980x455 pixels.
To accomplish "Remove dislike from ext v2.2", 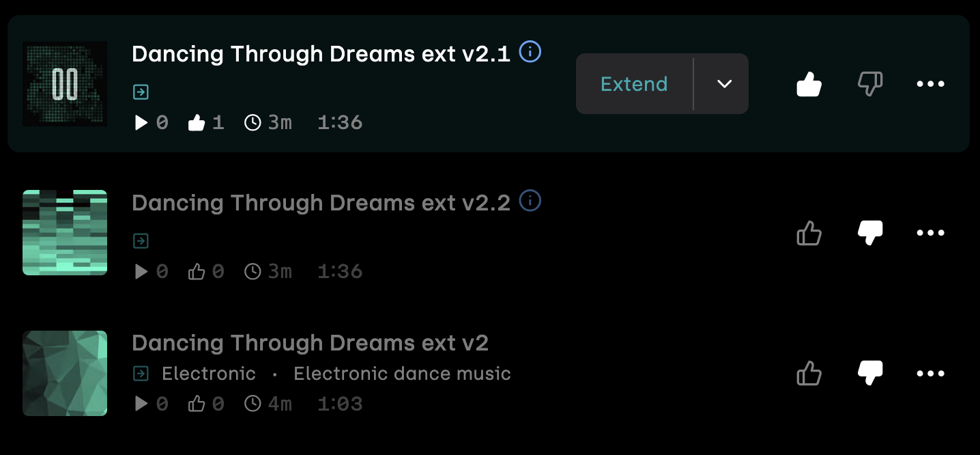I will [x=870, y=233].
